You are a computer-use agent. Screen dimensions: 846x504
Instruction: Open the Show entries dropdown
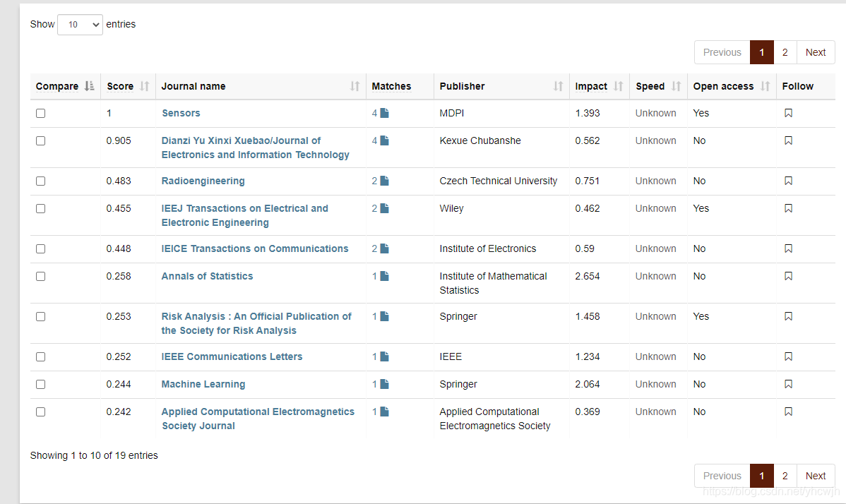(80, 25)
